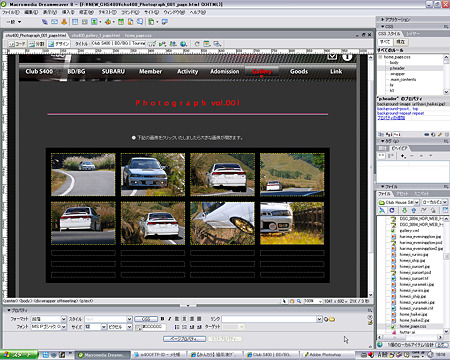Viewport: 450px width, 360px height.
Task: Click Images insert icon
Action: pyautogui.click(x=94, y=22)
